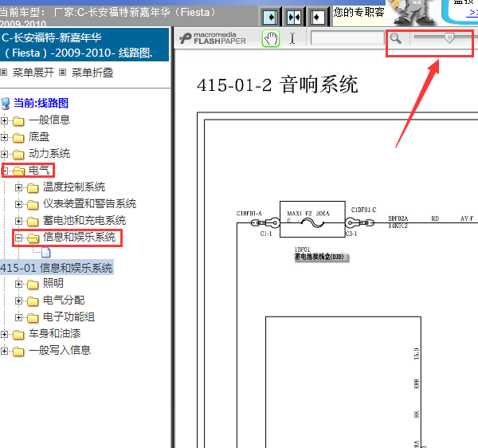Click inside the FlashPaper search text field
This screenshot has width=478, height=448.
tap(347, 38)
